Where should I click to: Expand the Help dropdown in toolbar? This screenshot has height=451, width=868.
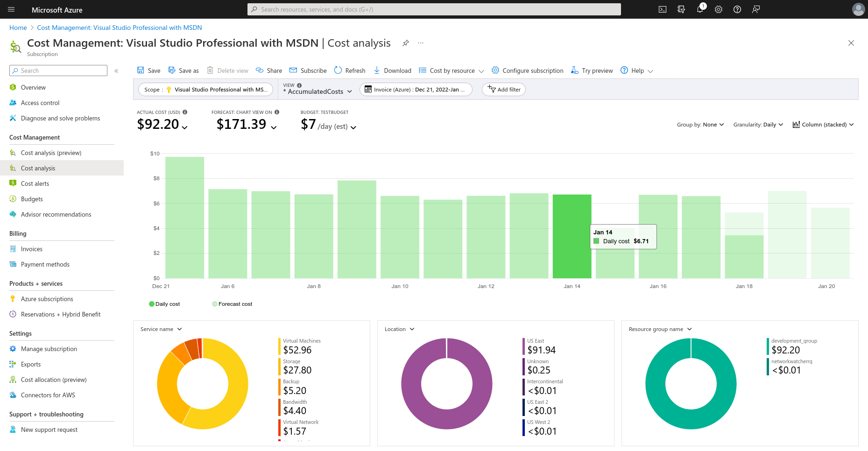tap(637, 70)
